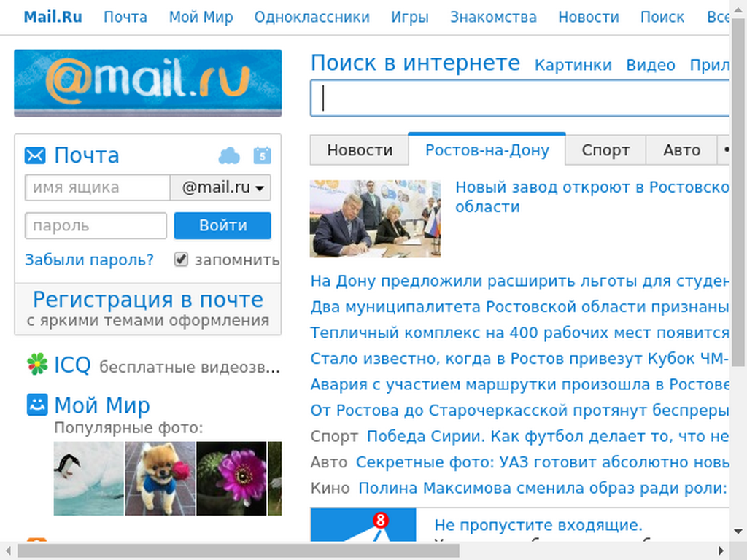Open Поиск in the top navigation
This screenshot has width=747, height=560.
(x=662, y=17)
